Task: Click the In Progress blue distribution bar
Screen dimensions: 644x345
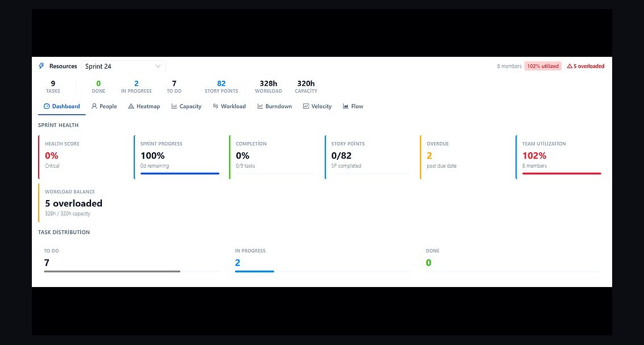Action: coord(254,271)
